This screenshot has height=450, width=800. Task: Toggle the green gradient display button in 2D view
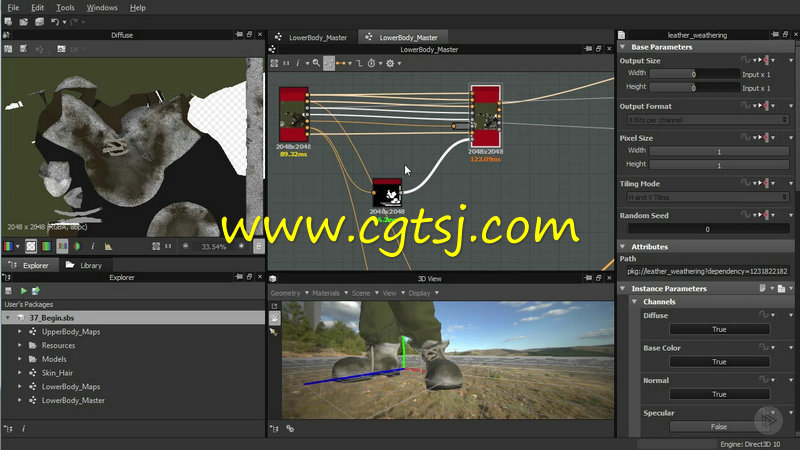click(46, 246)
